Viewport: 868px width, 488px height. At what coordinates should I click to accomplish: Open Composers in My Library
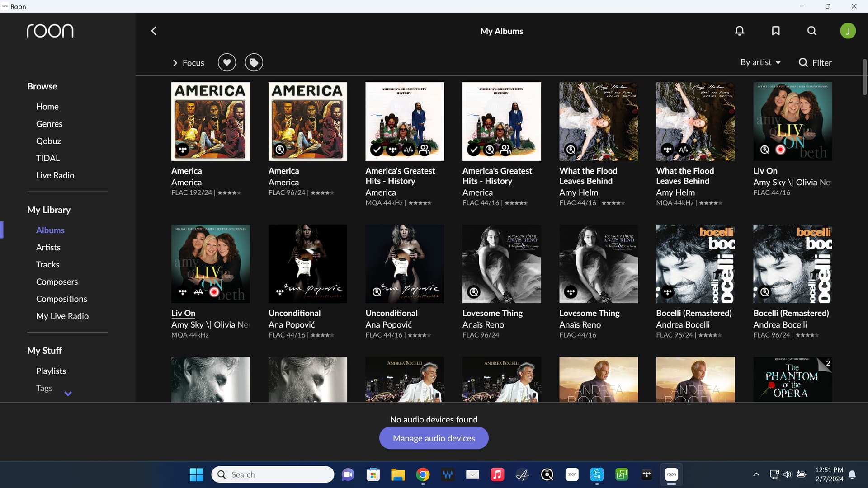point(57,282)
